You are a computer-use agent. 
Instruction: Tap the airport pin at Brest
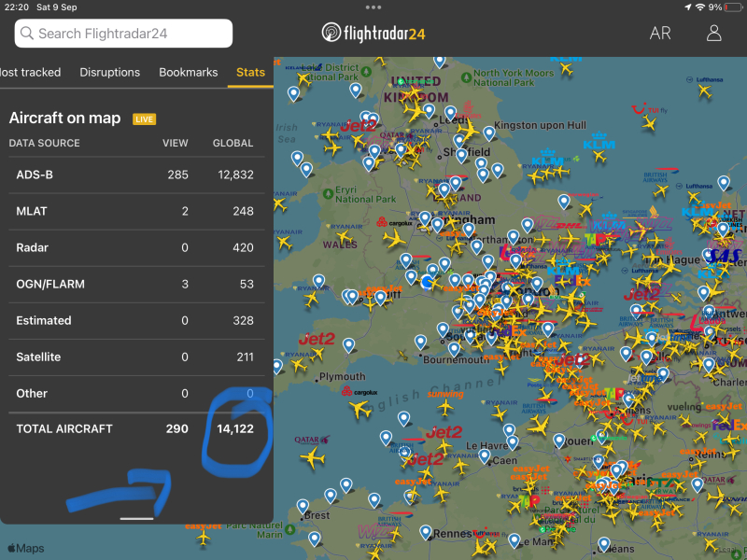pyautogui.click(x=303, y=507)
